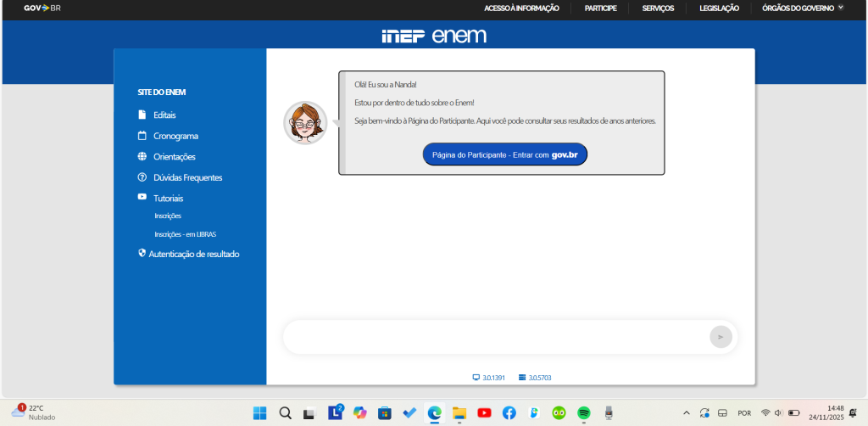
Task: Open Windows Search from the taskbar
Action: coord(285,413)
